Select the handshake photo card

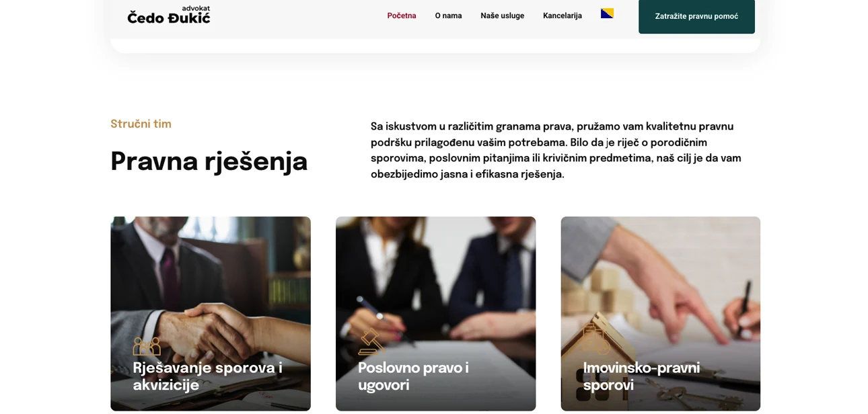(211, 313)
